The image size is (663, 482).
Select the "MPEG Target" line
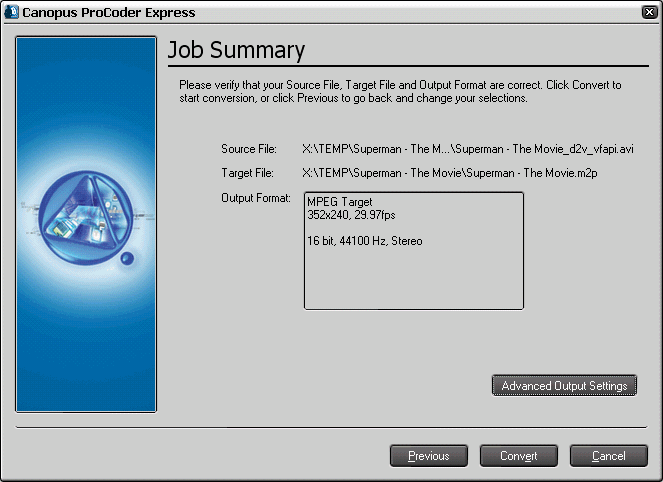click(340, 202)
